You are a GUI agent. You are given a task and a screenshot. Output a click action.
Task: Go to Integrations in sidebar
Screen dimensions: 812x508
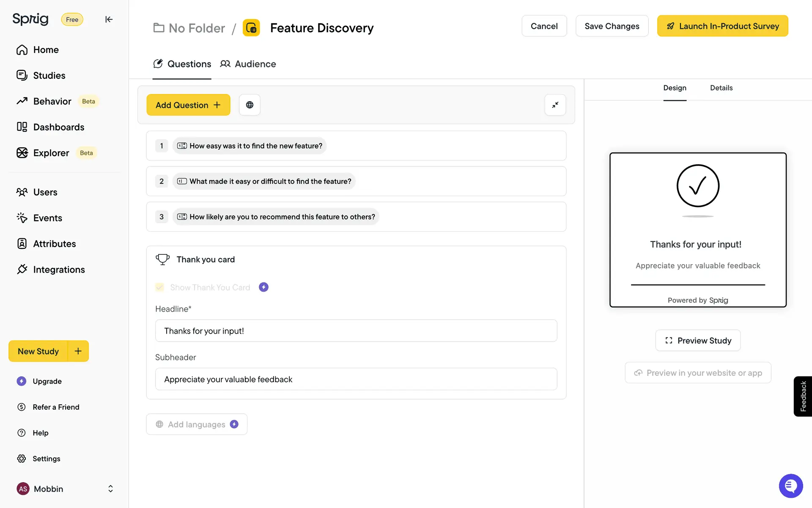[59, 270]
